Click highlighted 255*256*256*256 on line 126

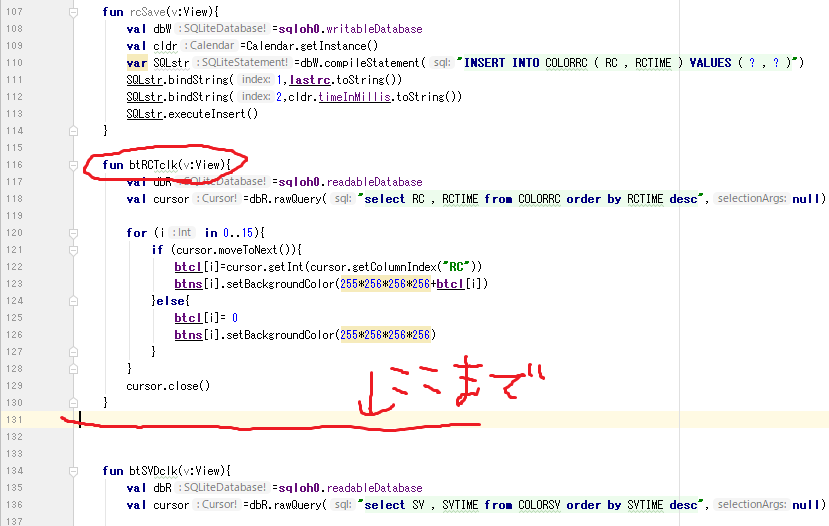(x=385, y=335)
